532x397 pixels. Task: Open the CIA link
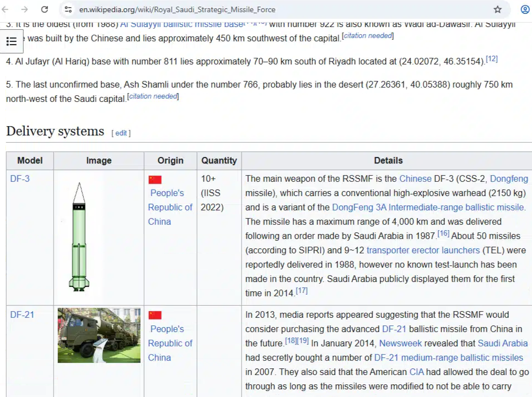[417, 372]
